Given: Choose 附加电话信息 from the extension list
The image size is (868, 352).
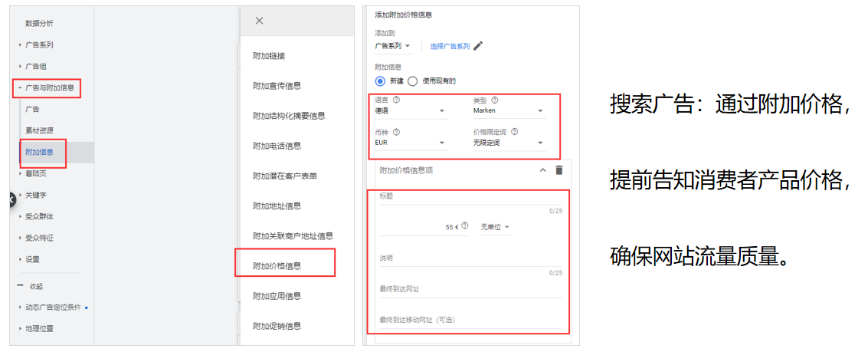Looking at the screenshot, I should [277, 146].
